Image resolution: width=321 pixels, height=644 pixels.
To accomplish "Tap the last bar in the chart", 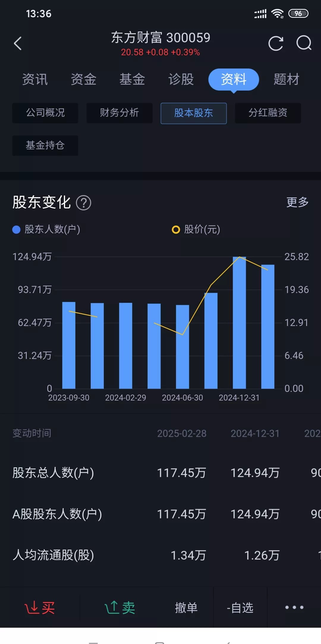I will (x=268, y=327).
